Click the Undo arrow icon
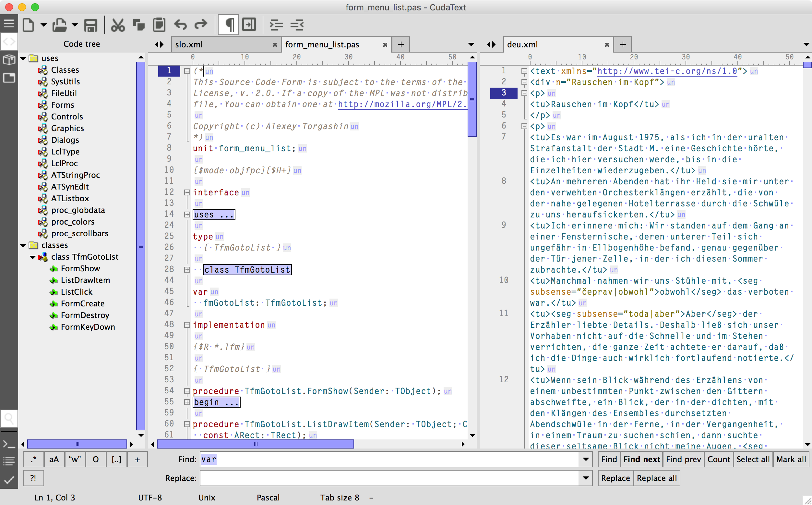The image size is (812, 505). coord(180,25)
